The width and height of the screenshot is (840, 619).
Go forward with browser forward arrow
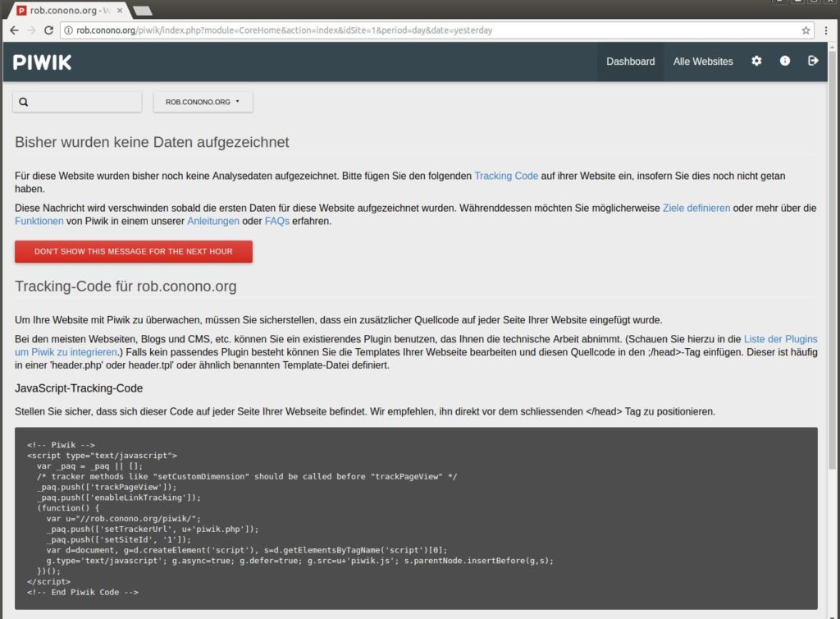tap(32, 30)
